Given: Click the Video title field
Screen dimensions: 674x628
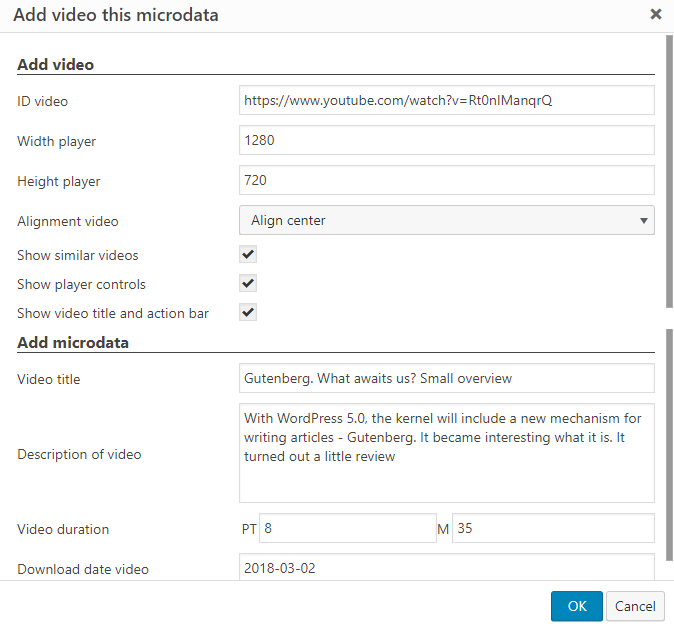Looking at the screenshot, I should [447, 378].
